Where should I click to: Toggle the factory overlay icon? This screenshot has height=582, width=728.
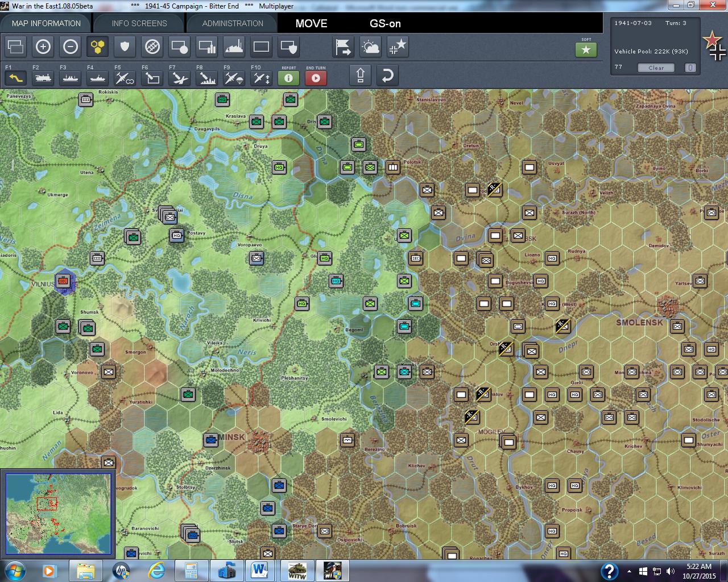click(x=234, y=47)
